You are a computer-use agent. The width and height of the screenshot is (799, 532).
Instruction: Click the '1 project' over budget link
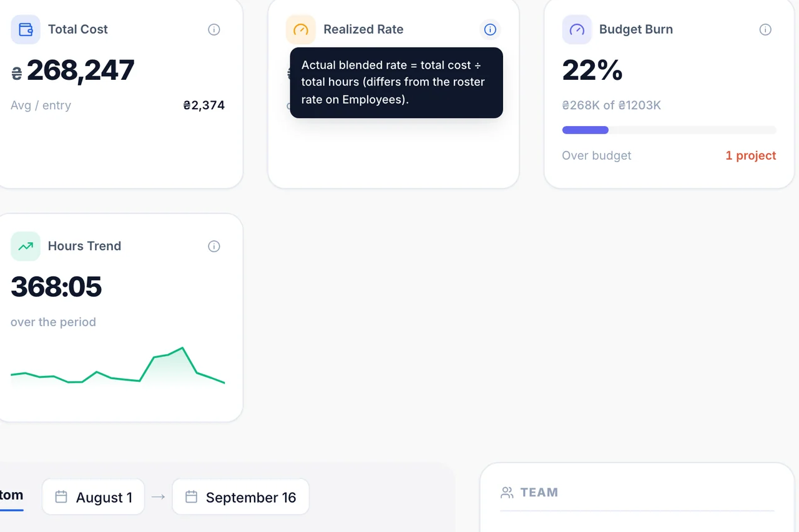(751, 155)
